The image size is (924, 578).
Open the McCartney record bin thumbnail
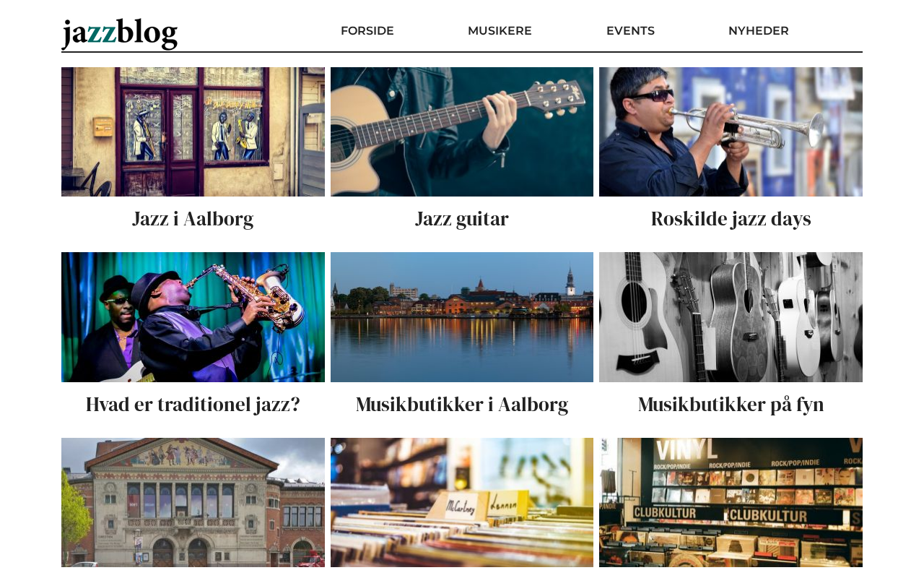pyautogui.click(x=462, y=502)
